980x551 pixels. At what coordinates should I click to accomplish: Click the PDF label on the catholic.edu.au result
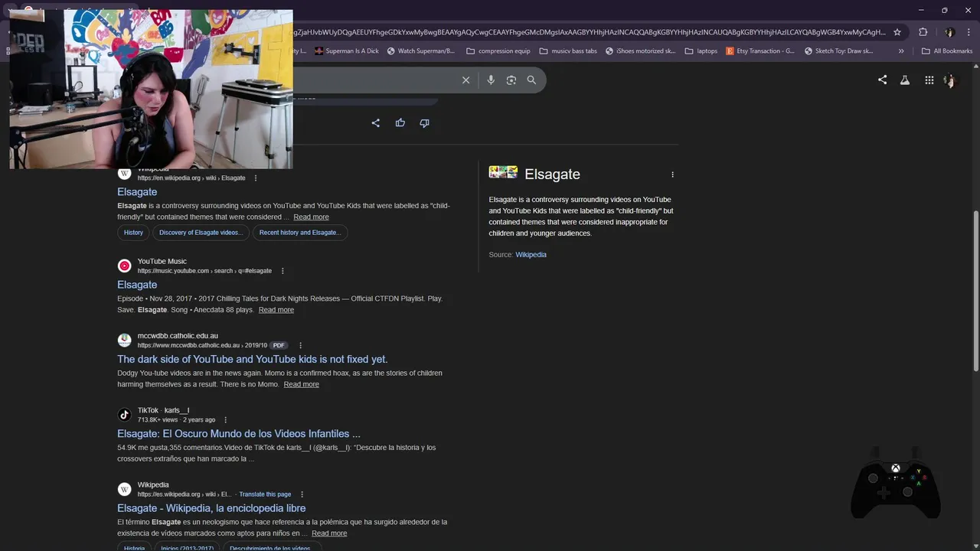click(x=279, y=345)
